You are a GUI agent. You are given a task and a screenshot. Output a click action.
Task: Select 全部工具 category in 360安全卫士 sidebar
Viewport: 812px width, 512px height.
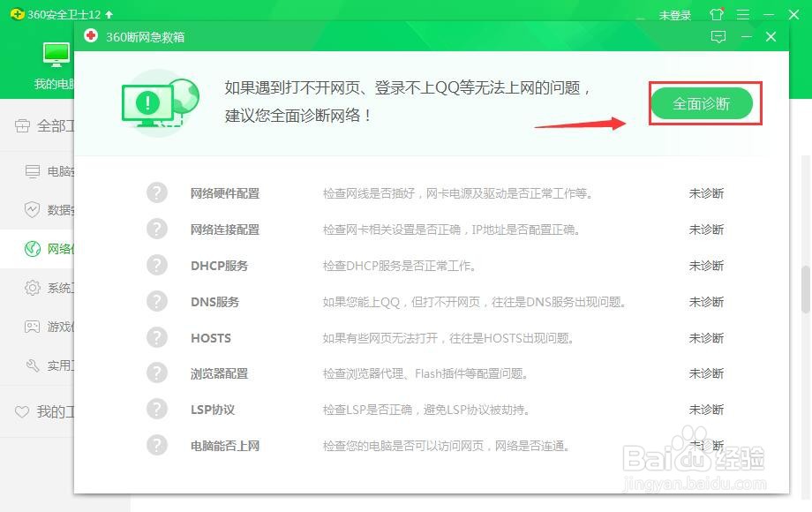[x=44, y=126]
